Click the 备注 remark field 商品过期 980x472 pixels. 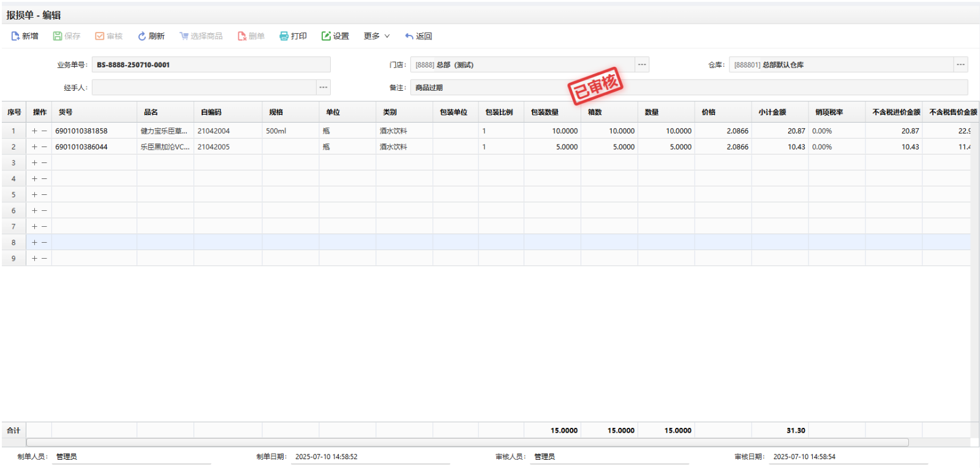coord(689,88)
